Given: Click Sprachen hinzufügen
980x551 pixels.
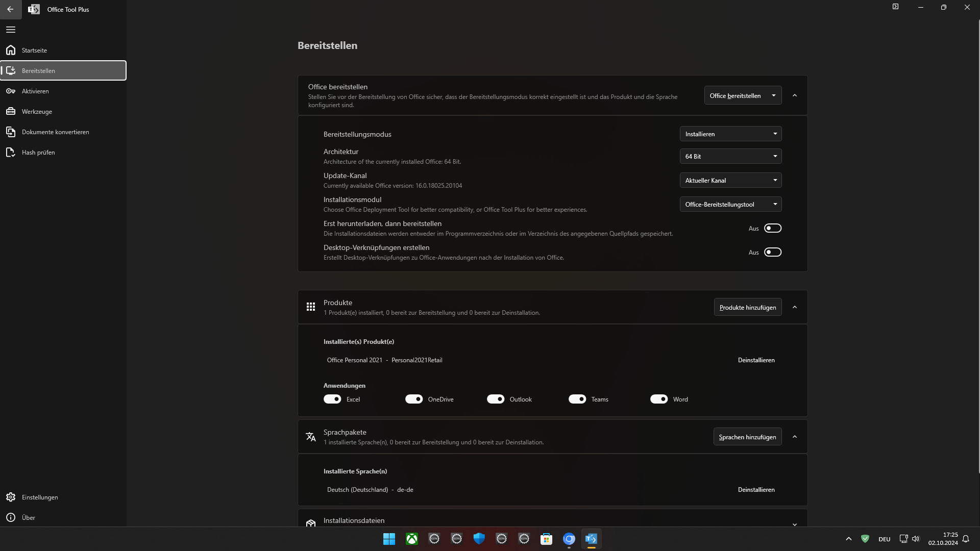Looking at the screenshot, I should [747, 437].
